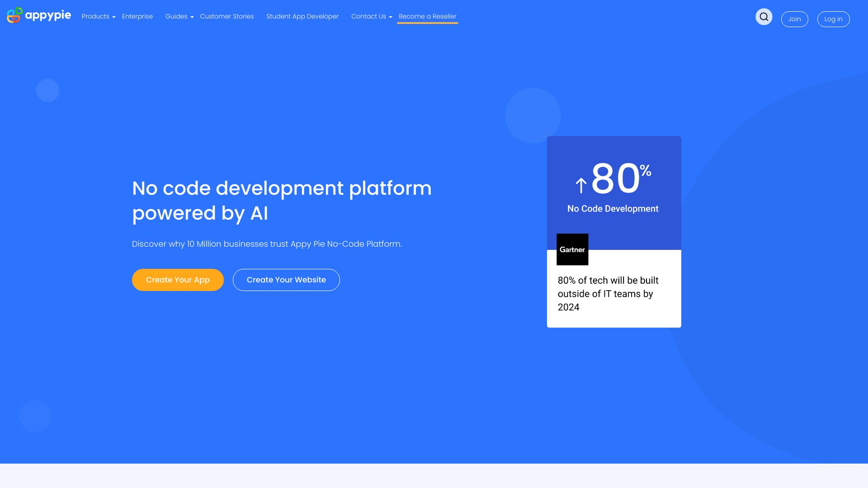Click the Log in button
Image resolution: width=868 pixels, height=488 pixels.
point(833,19)
